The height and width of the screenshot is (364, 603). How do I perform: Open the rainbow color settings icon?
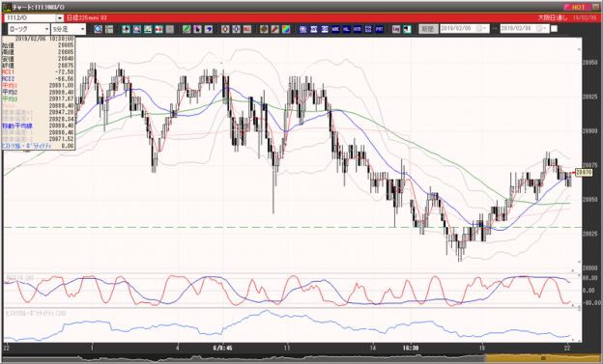tap(286, 29)
